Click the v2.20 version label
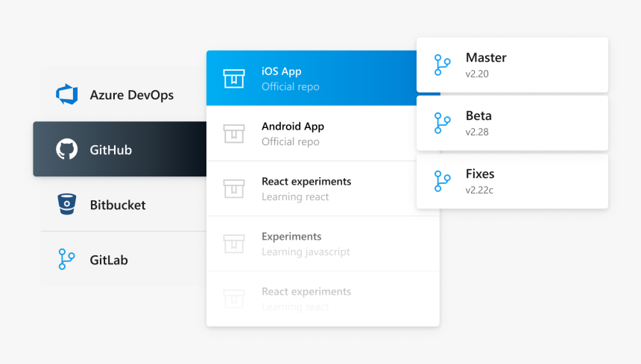 point(477,74)
